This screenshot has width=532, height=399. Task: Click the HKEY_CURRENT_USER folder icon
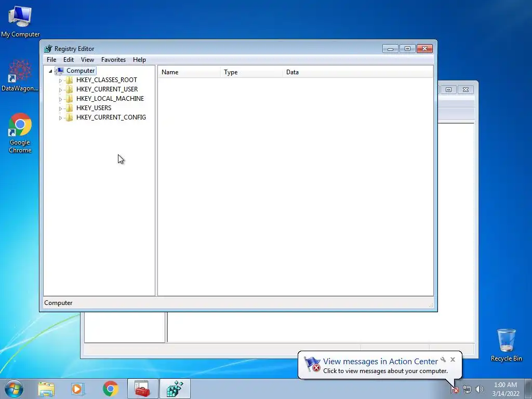(69, 89)
